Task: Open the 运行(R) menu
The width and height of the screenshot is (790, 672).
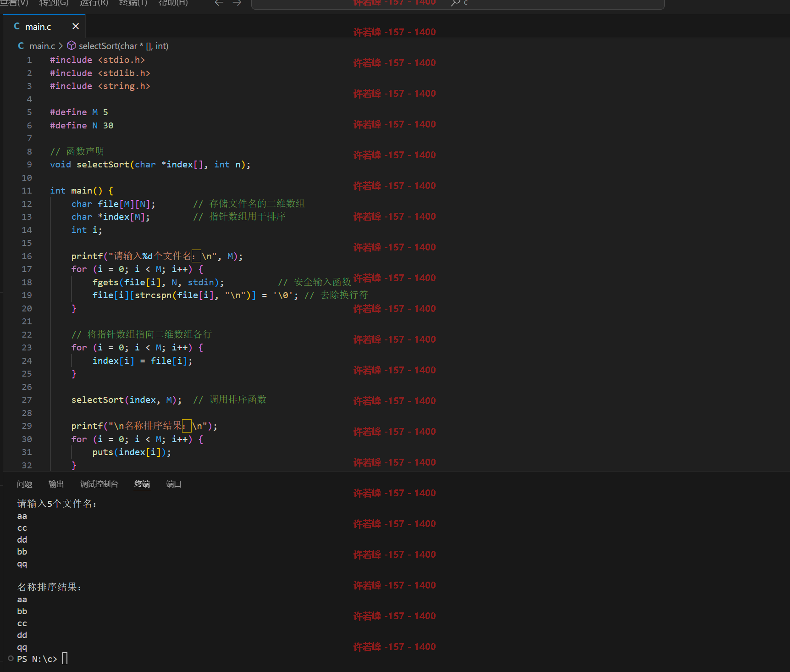Action: (94, 3)
